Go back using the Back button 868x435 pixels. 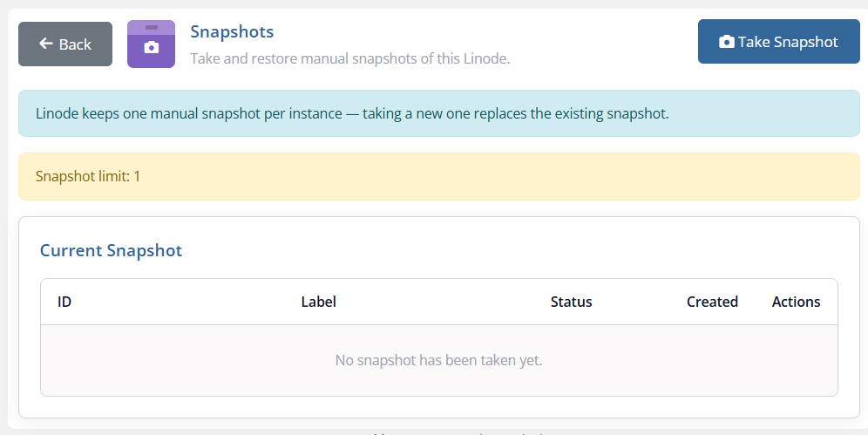(x=65, y=44)
